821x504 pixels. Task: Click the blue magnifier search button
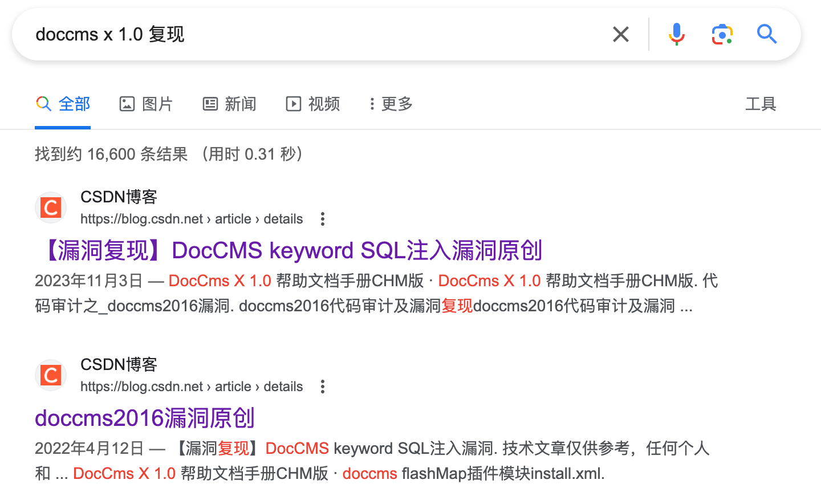(x=767, y=34)
